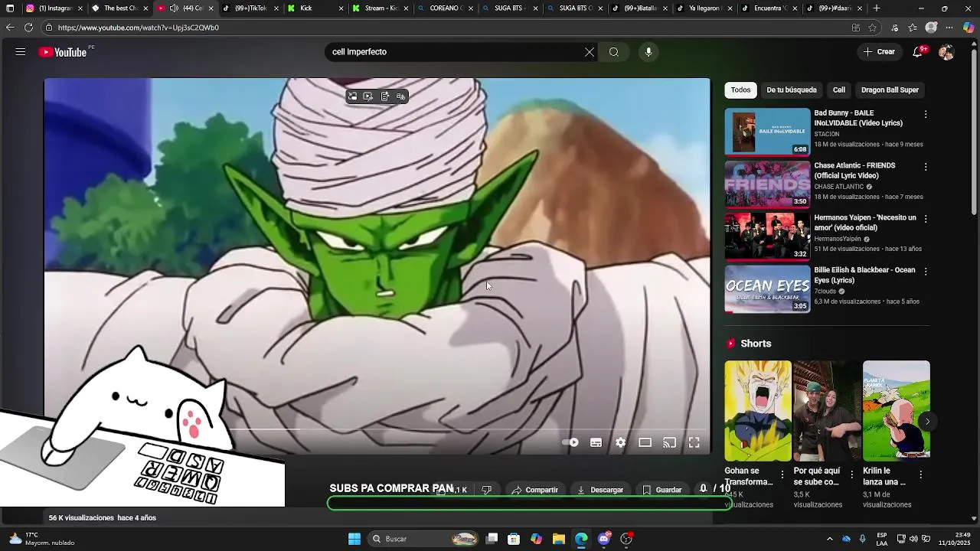980x551 pixels.
Task: Toggle the video autoplay switch
Action: pyautogui.click(x=570, y=442)
